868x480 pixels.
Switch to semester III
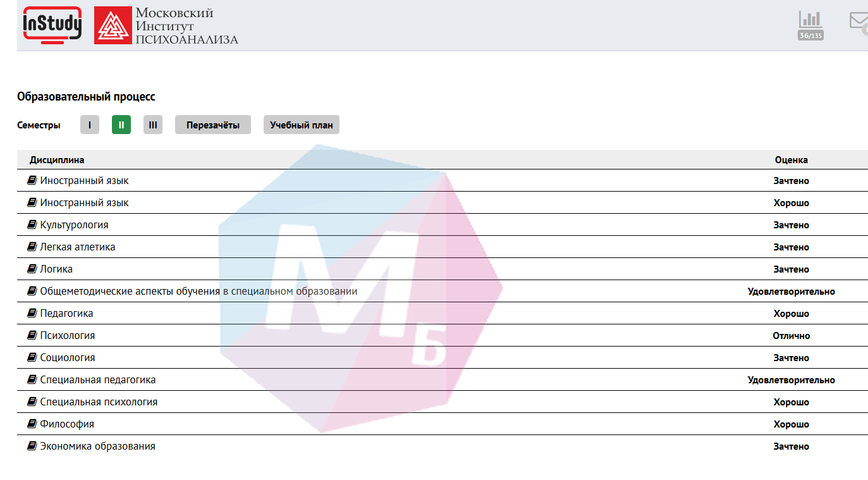[153, 125]
